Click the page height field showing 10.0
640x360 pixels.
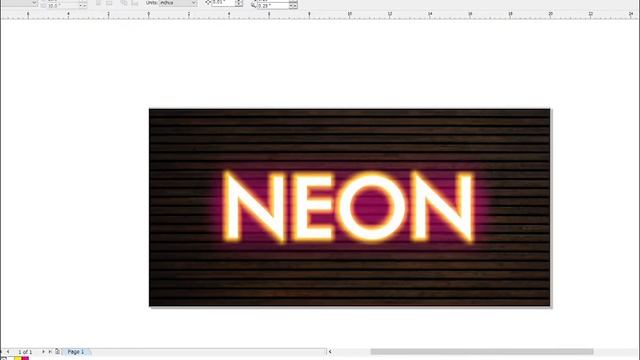tap(63, 6)
